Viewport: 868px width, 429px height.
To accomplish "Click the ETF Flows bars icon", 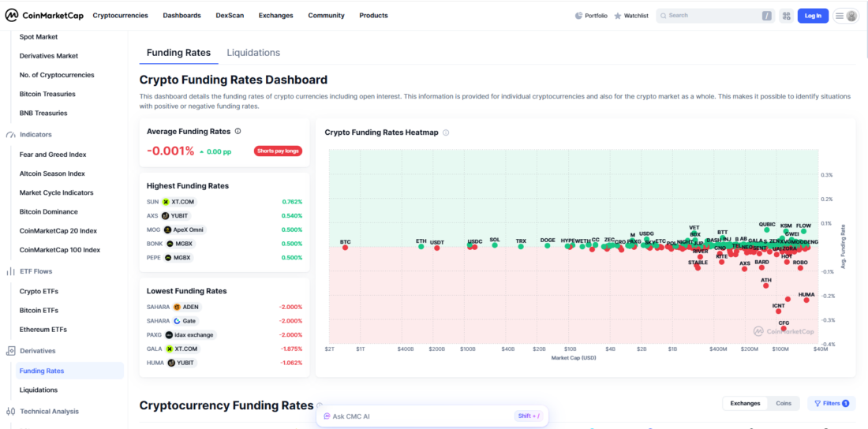I will point(10,271).
